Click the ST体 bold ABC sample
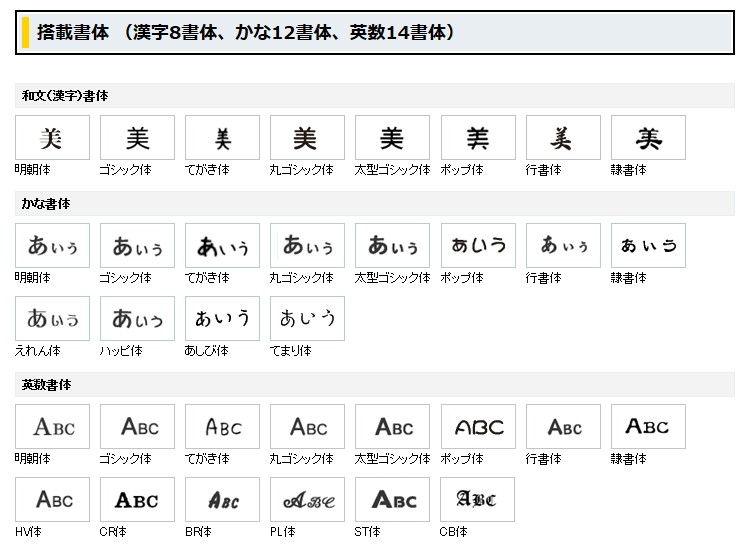Screen dimensions: 750x549 392,500
